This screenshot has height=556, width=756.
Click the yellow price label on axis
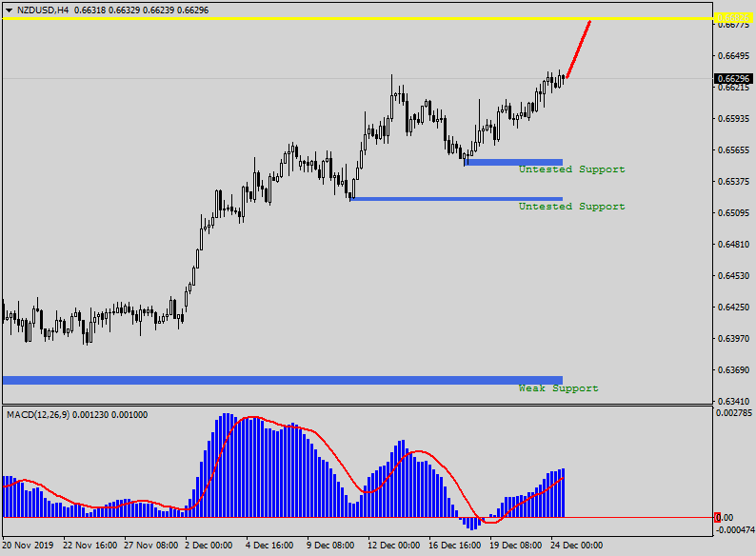[x=732, y=18]
